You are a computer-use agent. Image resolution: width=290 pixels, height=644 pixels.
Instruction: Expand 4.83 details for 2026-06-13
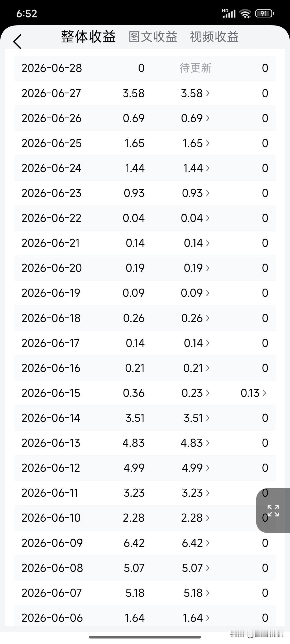tap(195, 443)
